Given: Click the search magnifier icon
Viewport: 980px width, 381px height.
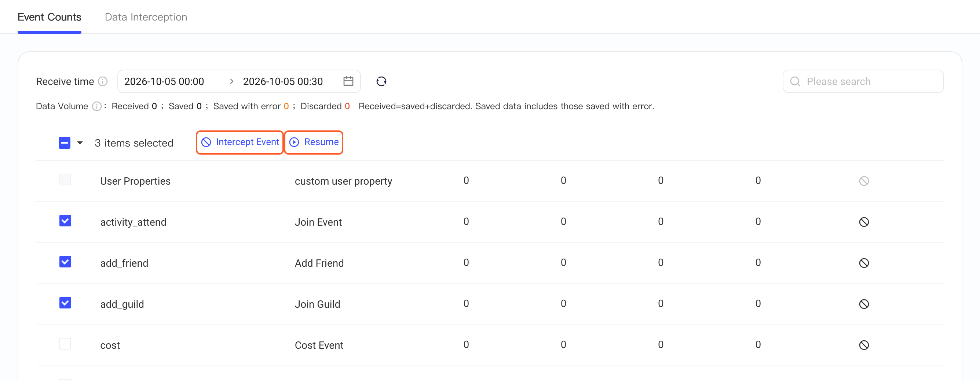Looking at the screenshot, I should tap(795, 81).
